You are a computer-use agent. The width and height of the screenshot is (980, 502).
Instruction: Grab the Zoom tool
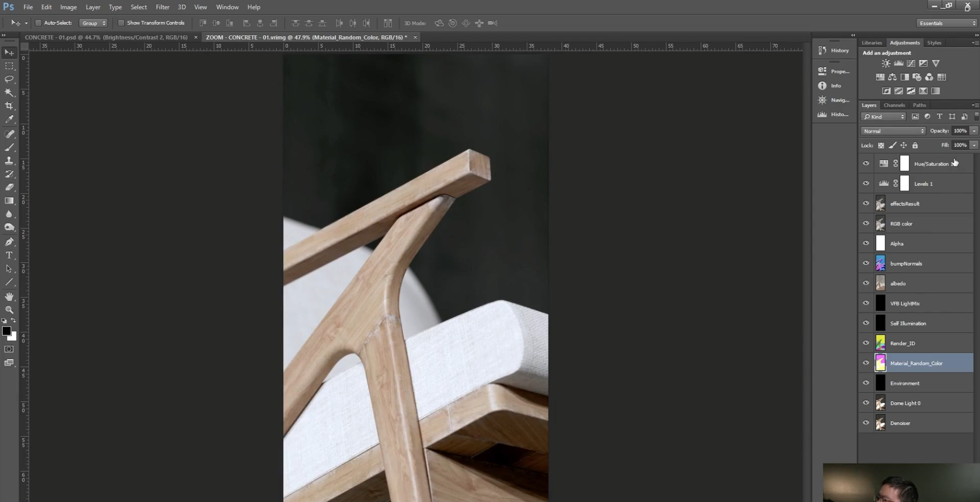click(x=9, y=309)
